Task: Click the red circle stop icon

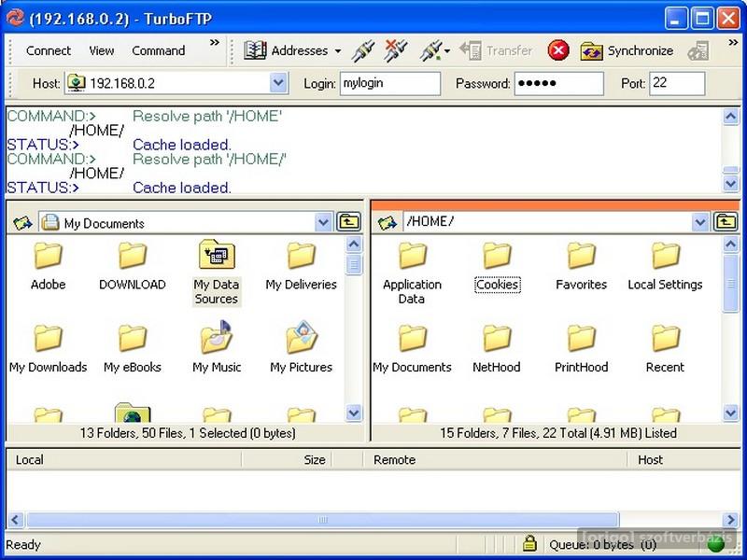Action: click(x=558, y=50)
